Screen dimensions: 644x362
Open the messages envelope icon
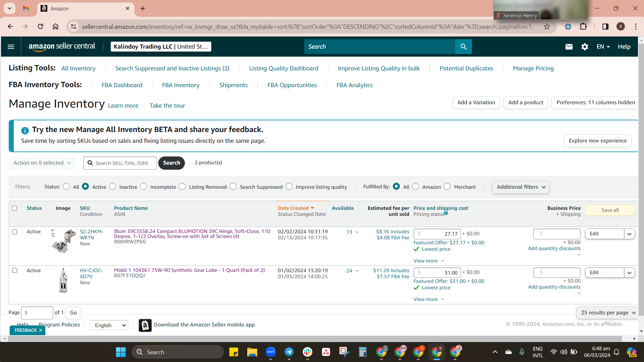(x=569, y=47)
